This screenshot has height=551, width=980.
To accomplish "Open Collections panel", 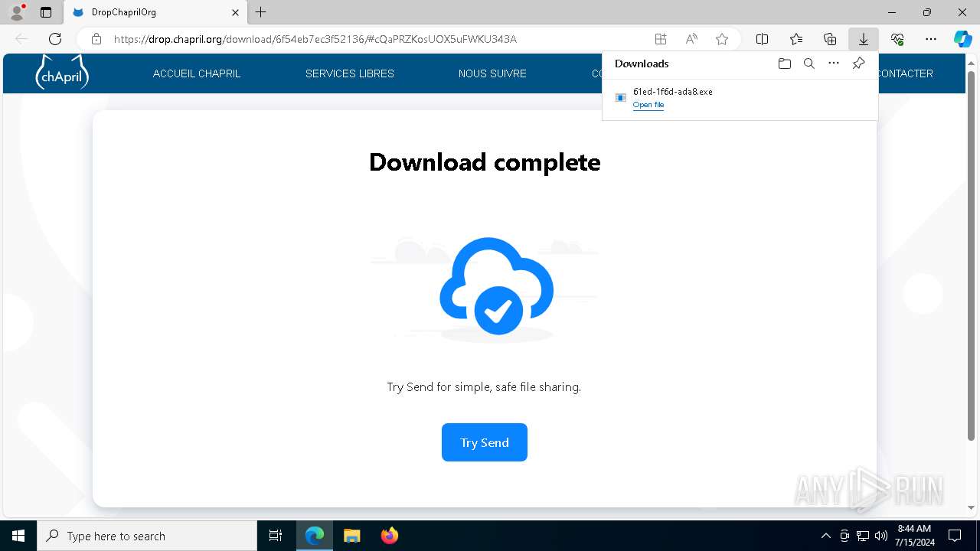I will (830, 39).
